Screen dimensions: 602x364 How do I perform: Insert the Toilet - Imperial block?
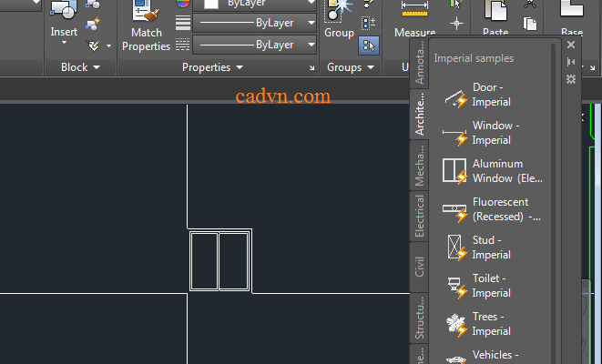point(490,286)
